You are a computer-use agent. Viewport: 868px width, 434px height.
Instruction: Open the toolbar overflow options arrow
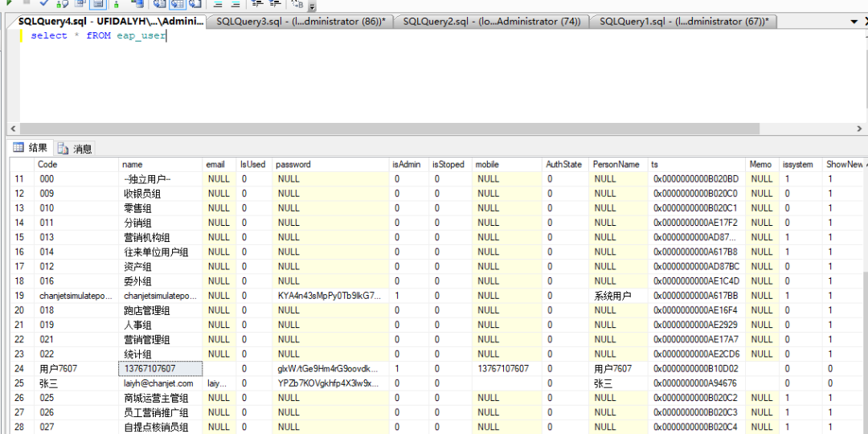tap(312, 6)
